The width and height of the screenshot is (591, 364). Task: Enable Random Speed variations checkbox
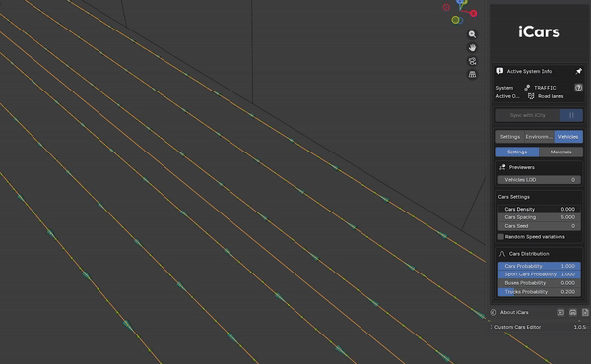(x=501, y=237)
